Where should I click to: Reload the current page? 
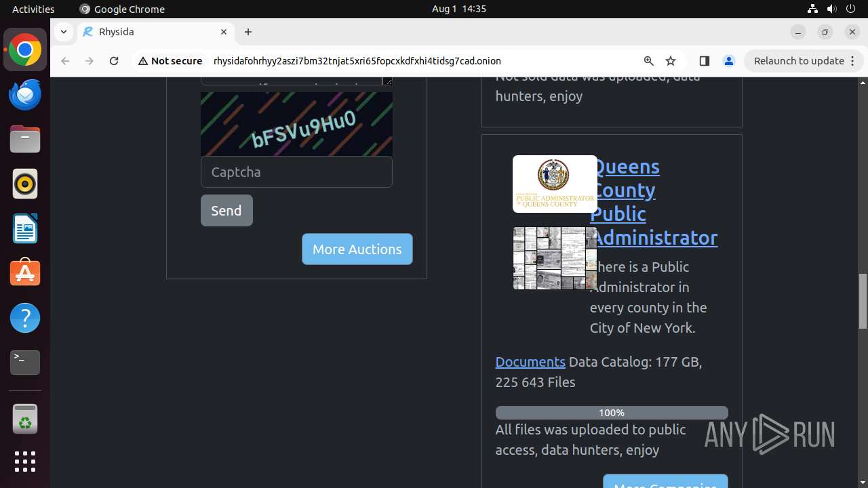pyautogui.click(x=114, y=61)
